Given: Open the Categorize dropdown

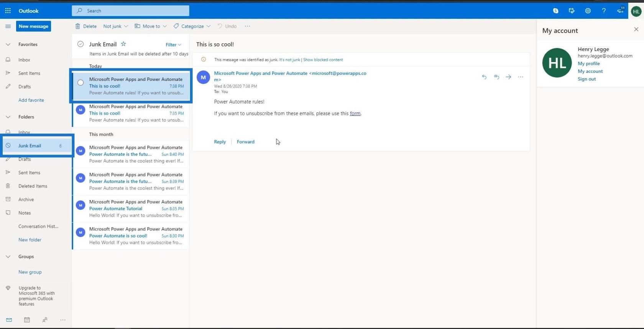Looking at the screenshot, I should [192, 26].
